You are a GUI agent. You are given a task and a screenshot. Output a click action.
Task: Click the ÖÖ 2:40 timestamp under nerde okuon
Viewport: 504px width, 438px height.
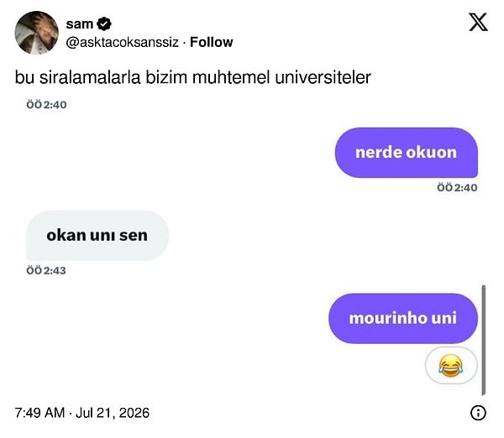click(x=457, y=187)
